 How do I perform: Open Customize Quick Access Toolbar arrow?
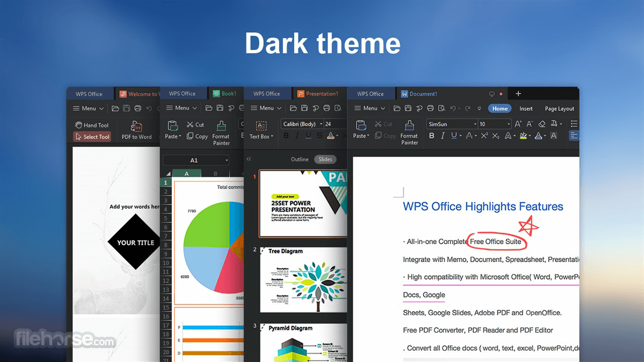point(479,109)
